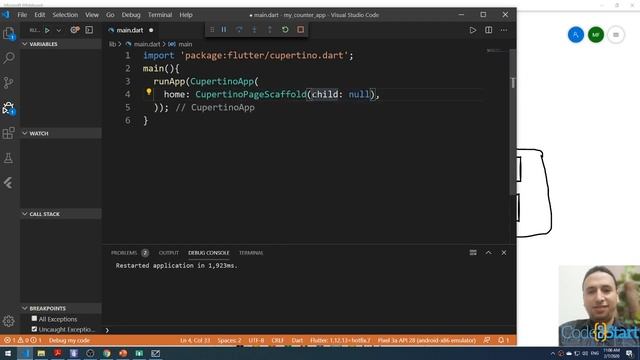
Task: Click Step Out in the debug toolbar
Action: click(269, 30)
